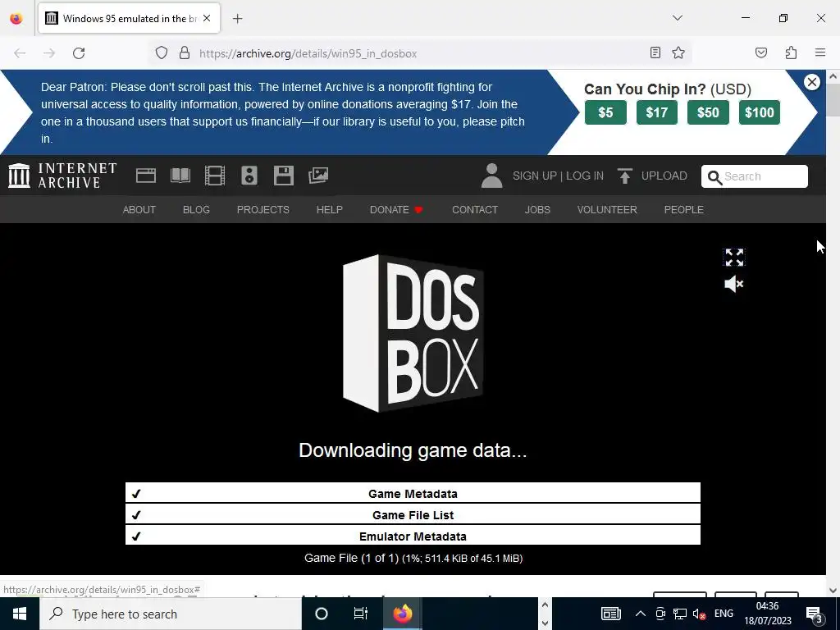Open Task View on taskbar
This screenshot has height=630, width=840.
[x=361, y=614]
